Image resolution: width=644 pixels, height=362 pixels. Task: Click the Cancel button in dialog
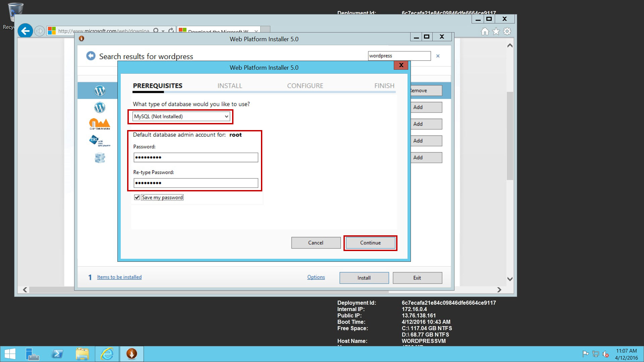(316, 243)
